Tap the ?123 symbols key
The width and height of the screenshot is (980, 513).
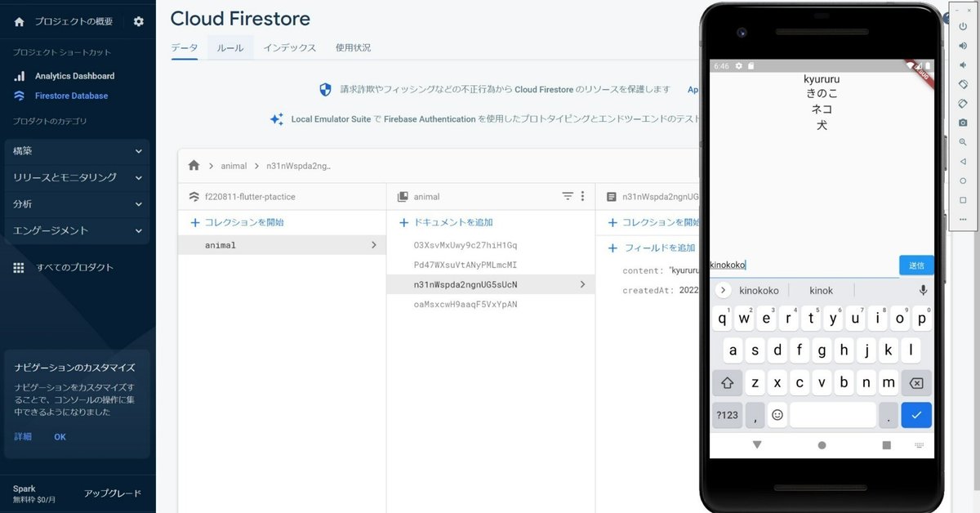[727, 415]
